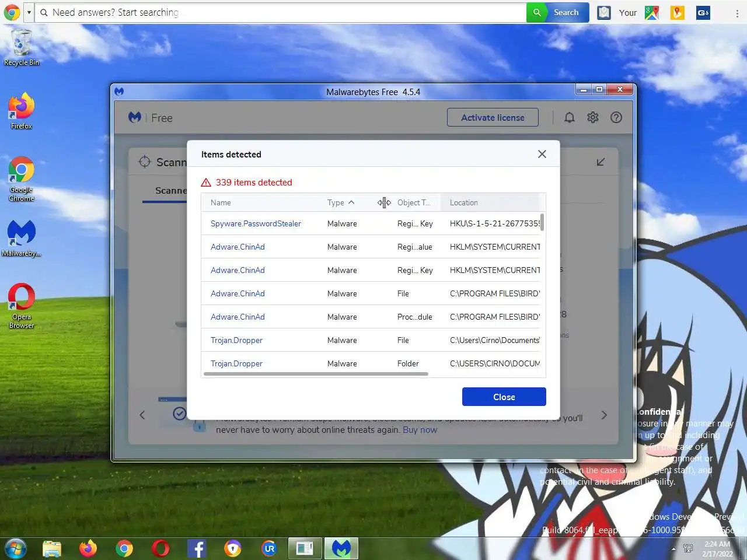Collapse the Scanner panel with the diagonal arrow

601,162
